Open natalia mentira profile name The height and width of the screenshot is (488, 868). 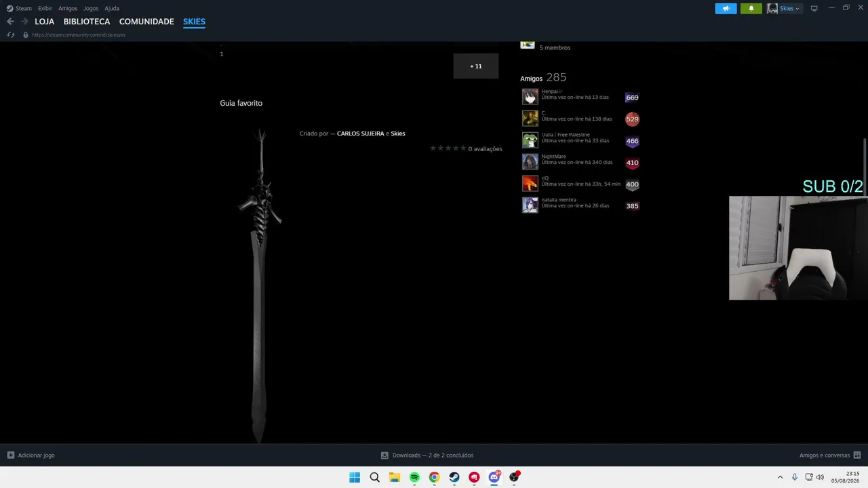[x=559, y=200]
